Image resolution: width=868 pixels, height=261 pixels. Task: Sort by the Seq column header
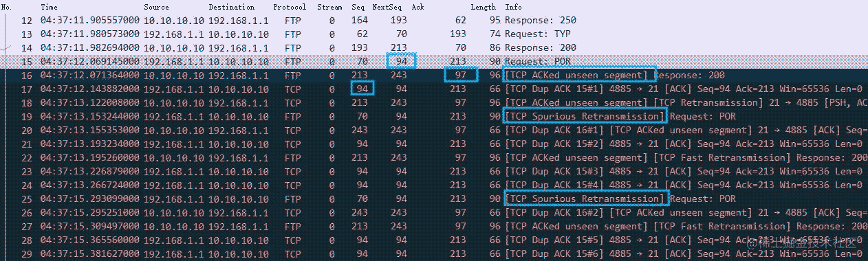coord(358,7)
